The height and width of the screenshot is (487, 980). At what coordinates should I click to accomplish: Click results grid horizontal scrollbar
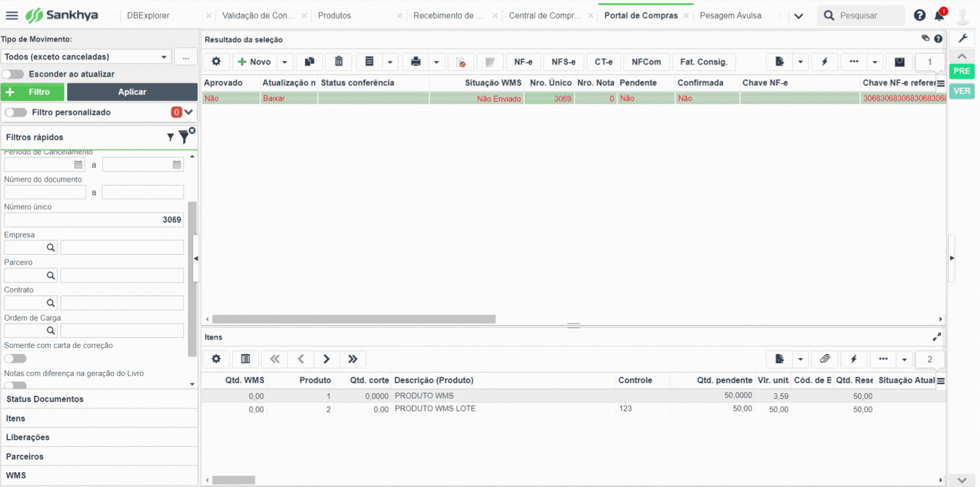point(354,319)
